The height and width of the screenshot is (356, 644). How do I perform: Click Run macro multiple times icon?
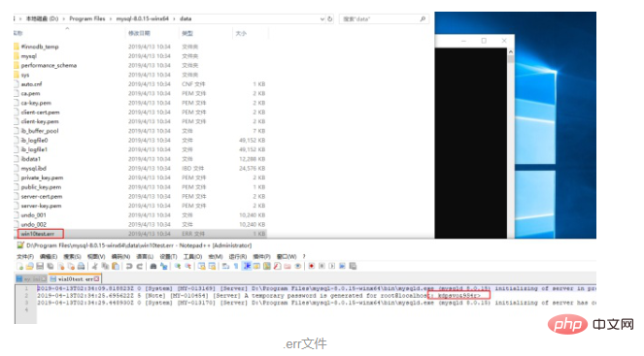[342, 266]
